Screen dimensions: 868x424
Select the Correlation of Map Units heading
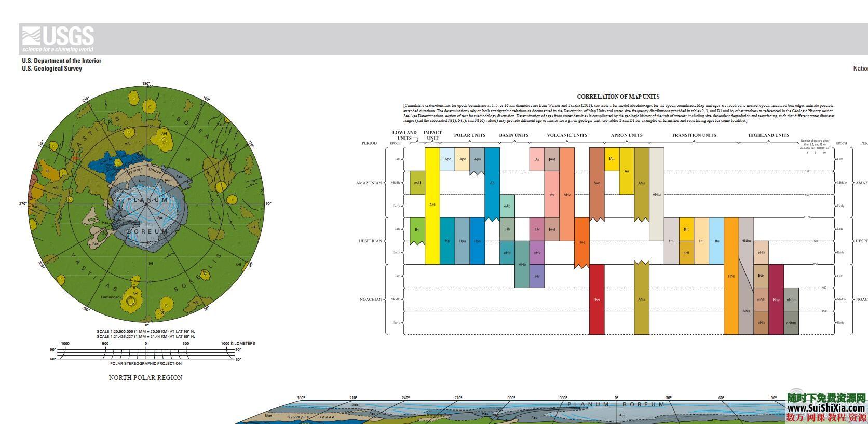point(618,97)
